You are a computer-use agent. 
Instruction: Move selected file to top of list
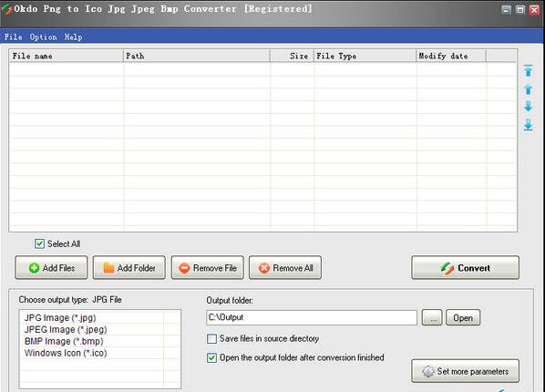coord(528,70)
